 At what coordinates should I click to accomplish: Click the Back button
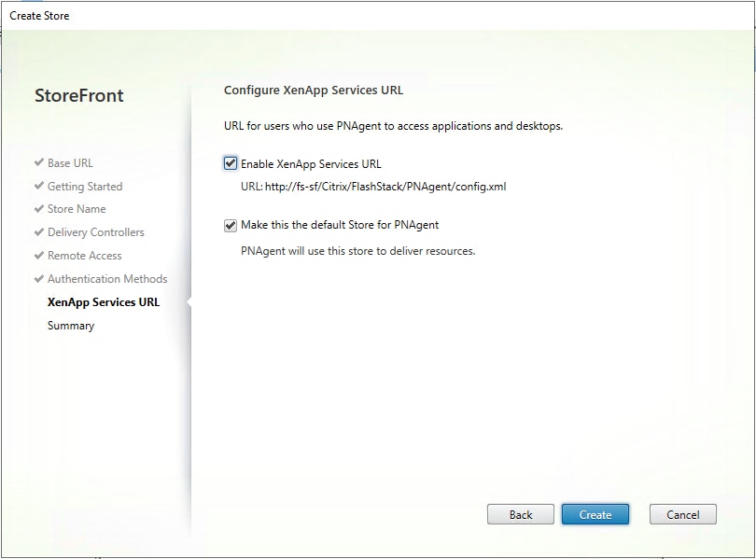coord(520,514)
